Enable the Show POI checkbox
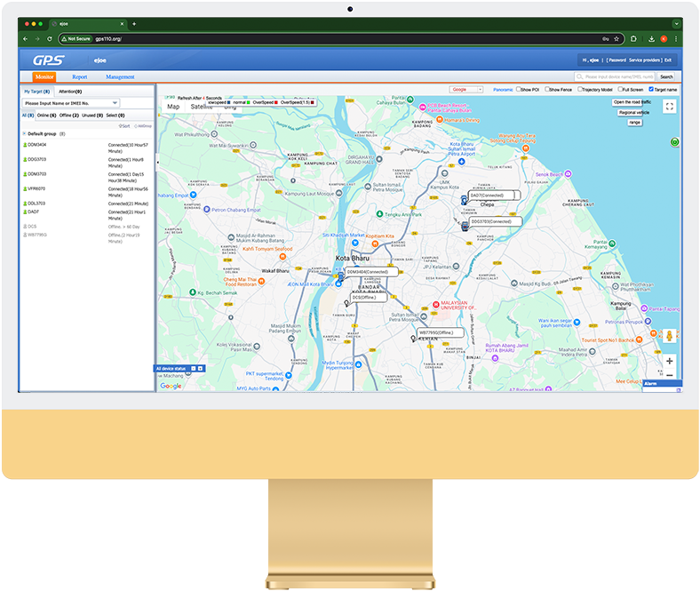The width and height of the screenshot is (700, 591). 519,90
